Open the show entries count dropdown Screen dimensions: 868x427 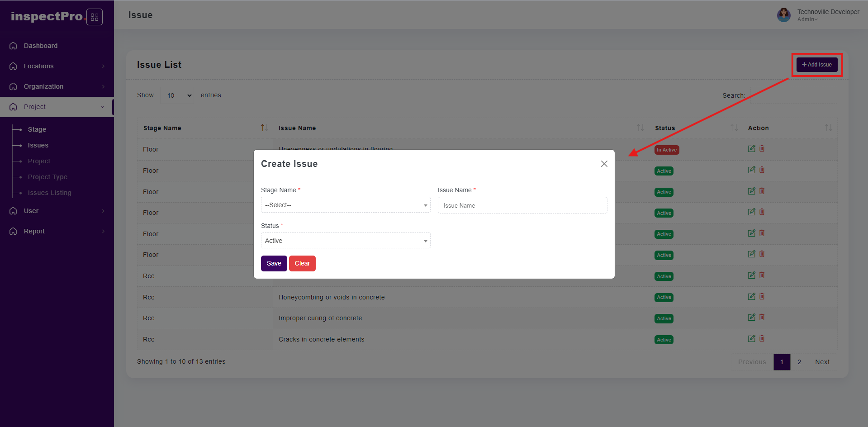click(x=177, y=95)
